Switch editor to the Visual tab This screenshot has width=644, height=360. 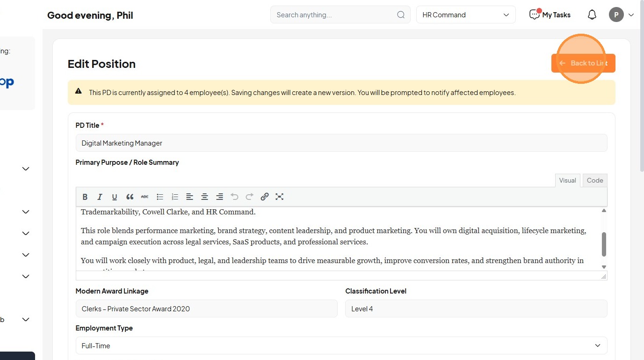[x=567, y=180]
